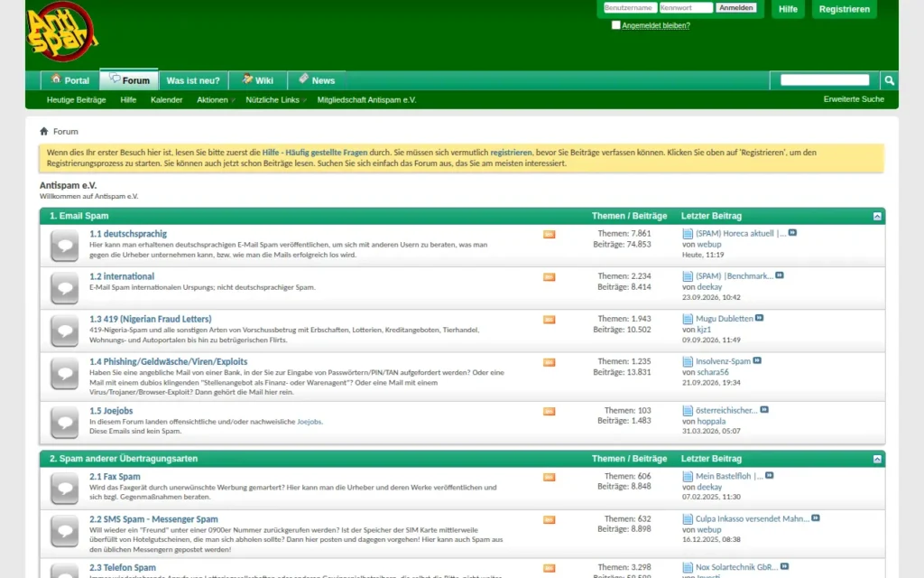Viewport: 924px width, 578px height.
Task: Open the Aktionen dropdown menu
Action: coord(215,99)
